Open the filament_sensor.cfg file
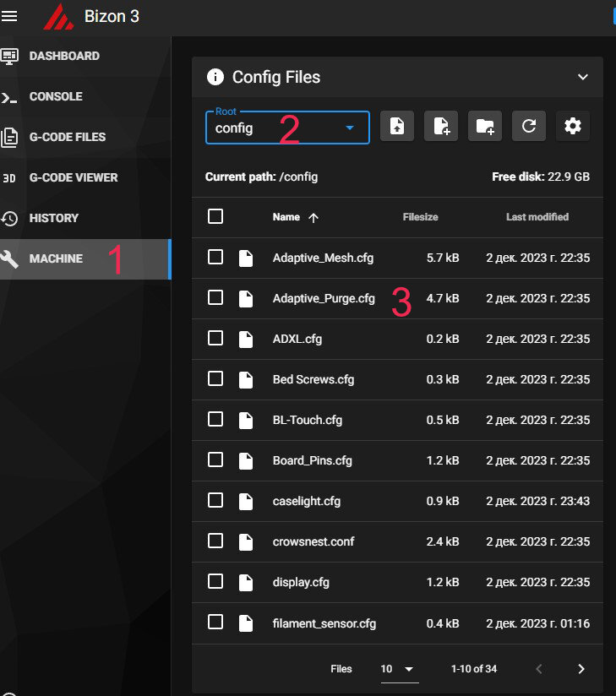The width and height of the screenshot is (616, 696). tap(324, 623)
